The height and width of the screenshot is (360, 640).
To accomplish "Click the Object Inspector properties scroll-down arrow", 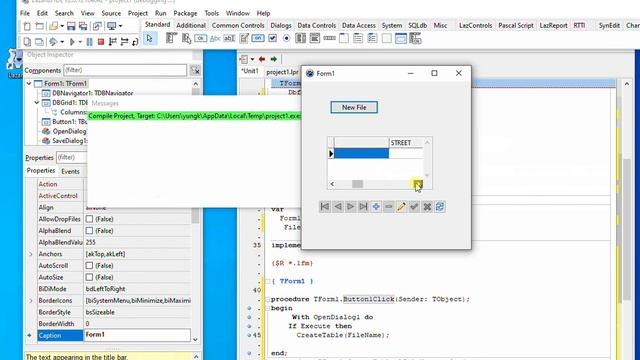I will (195, 340).
